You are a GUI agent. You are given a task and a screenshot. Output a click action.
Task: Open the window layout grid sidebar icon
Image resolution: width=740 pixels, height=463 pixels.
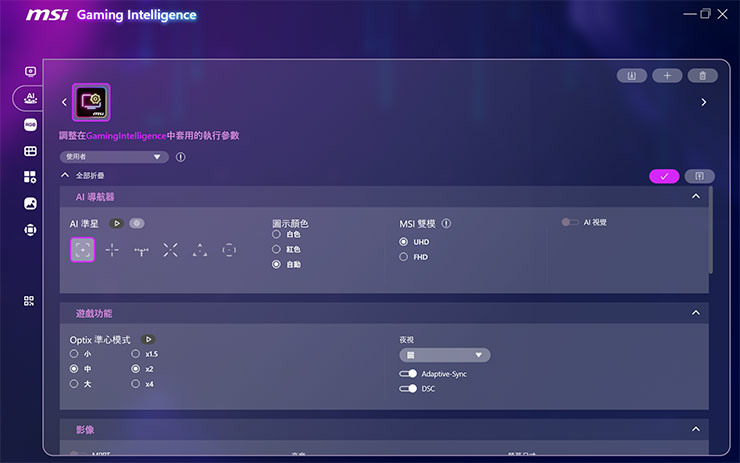[30, 151]
